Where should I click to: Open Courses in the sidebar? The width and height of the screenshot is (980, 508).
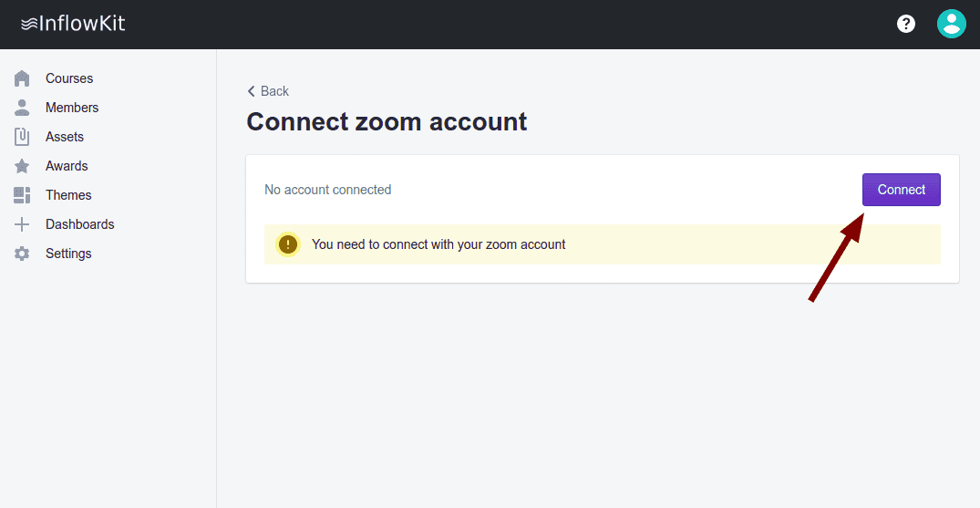[69, 78]
